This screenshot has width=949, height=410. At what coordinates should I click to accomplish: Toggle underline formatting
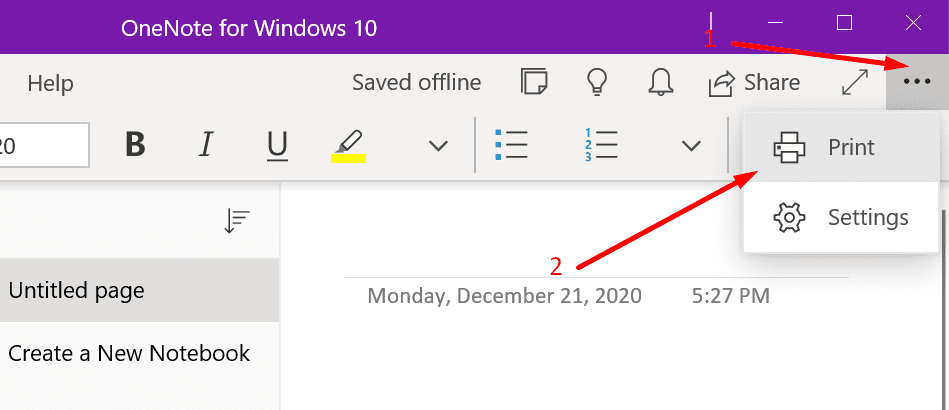277,146
